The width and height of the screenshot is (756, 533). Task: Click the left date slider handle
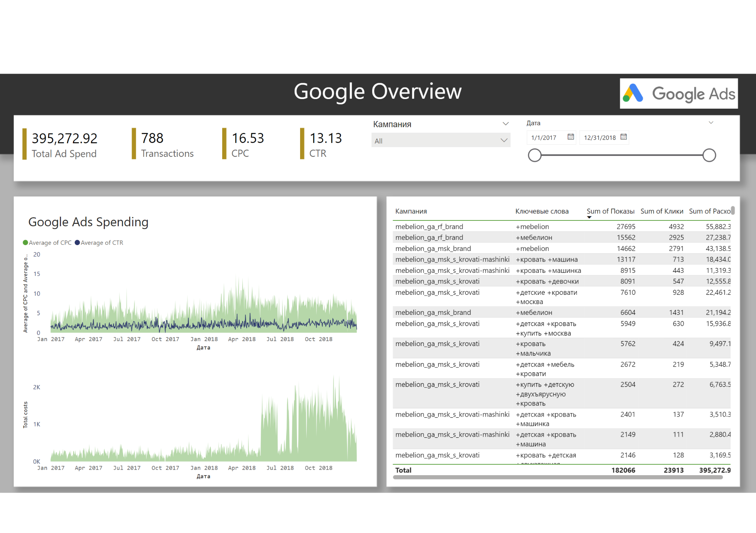535,155
